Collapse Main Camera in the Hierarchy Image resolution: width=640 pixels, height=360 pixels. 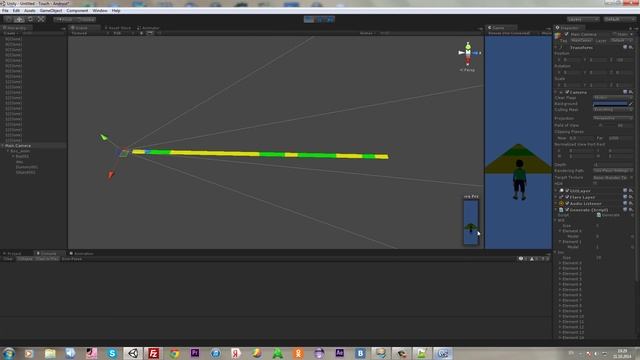pyautogui.click(x=3, y=145)
